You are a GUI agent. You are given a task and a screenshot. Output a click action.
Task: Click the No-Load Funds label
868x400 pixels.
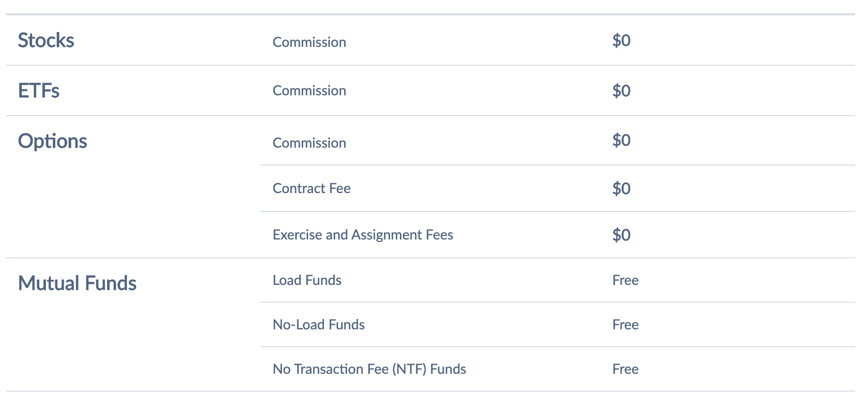tap(318, 325)
